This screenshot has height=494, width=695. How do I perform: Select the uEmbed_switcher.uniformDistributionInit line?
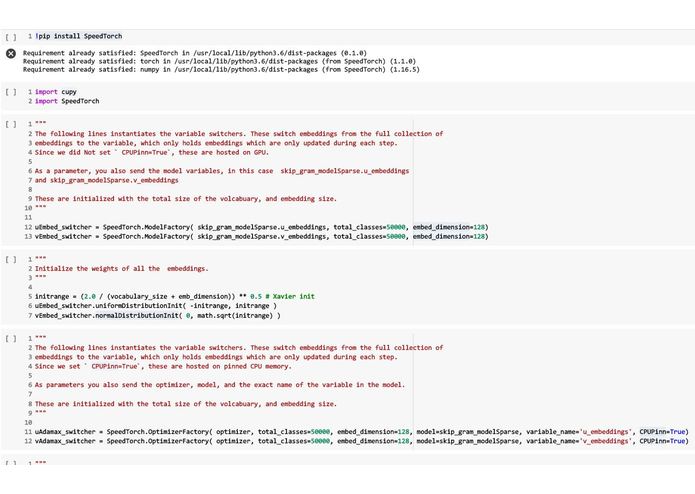tap(156, 306)
